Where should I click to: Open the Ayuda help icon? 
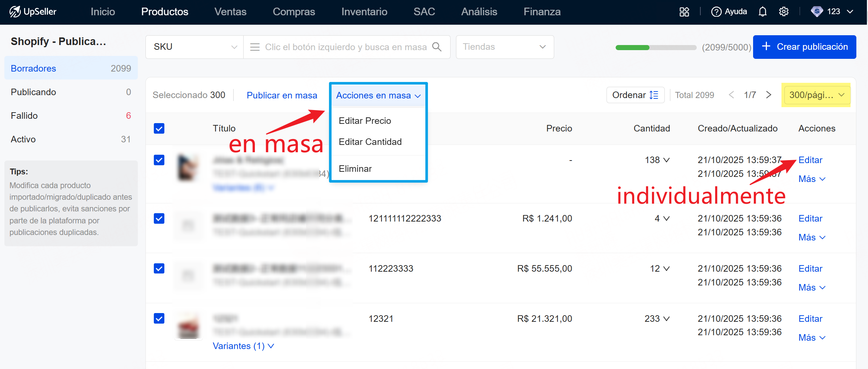coord(716,12)
